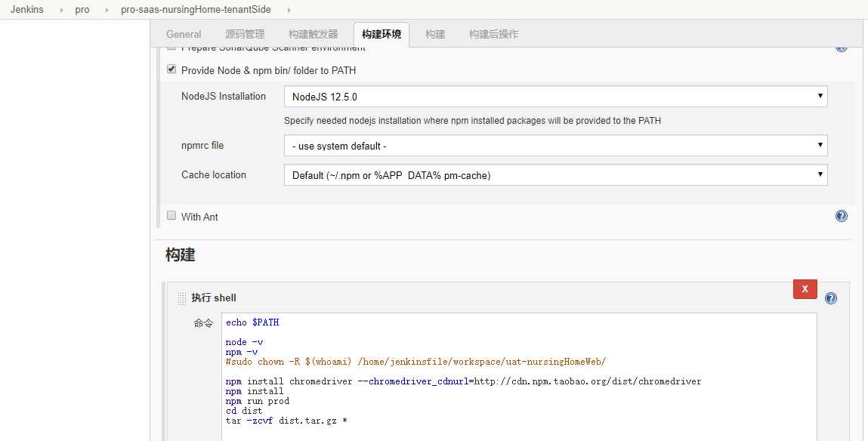The height and width of the screenshot is (441, 868).
Task: Uncheck Provide Node & npm bin/ folder to PATH
Action: pyautogui.click(x=171, y=69)
